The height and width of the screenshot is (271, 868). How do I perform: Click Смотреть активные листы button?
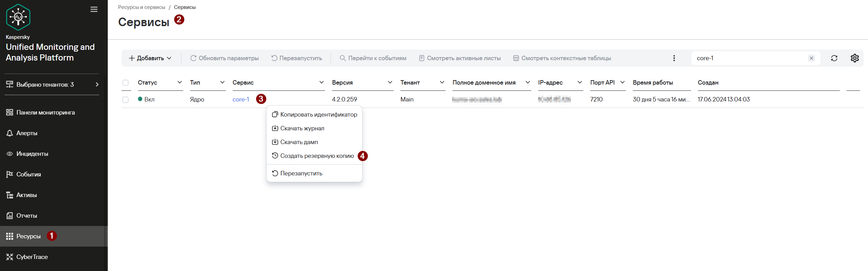pos(460,58)
